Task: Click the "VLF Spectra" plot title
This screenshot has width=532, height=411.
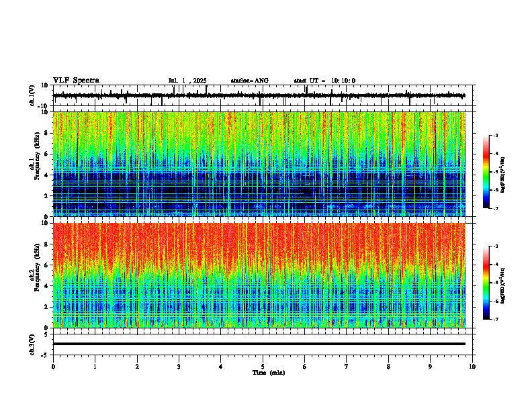Action: click(76, 81)
